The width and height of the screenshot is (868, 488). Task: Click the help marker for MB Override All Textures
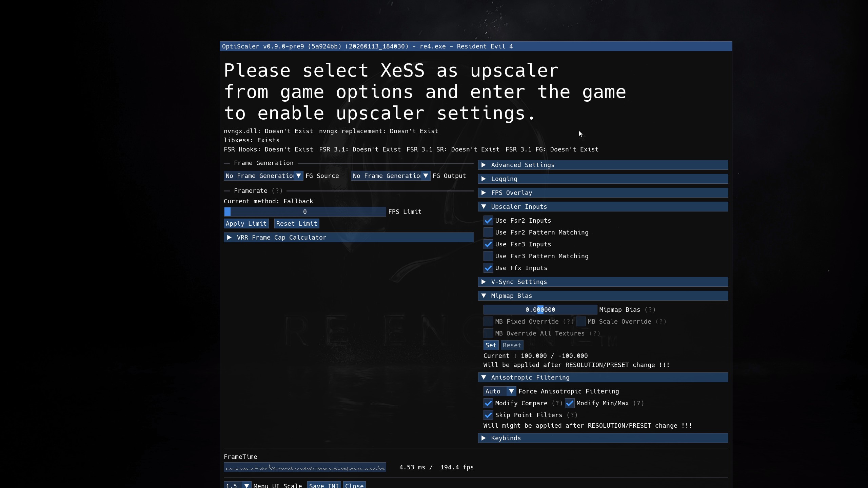point(595,333)
